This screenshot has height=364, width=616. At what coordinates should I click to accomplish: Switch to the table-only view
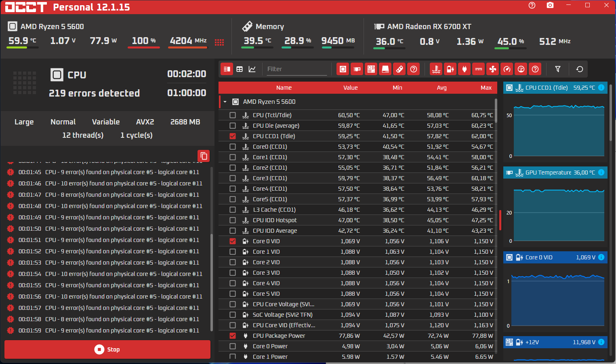coord(240,69)
